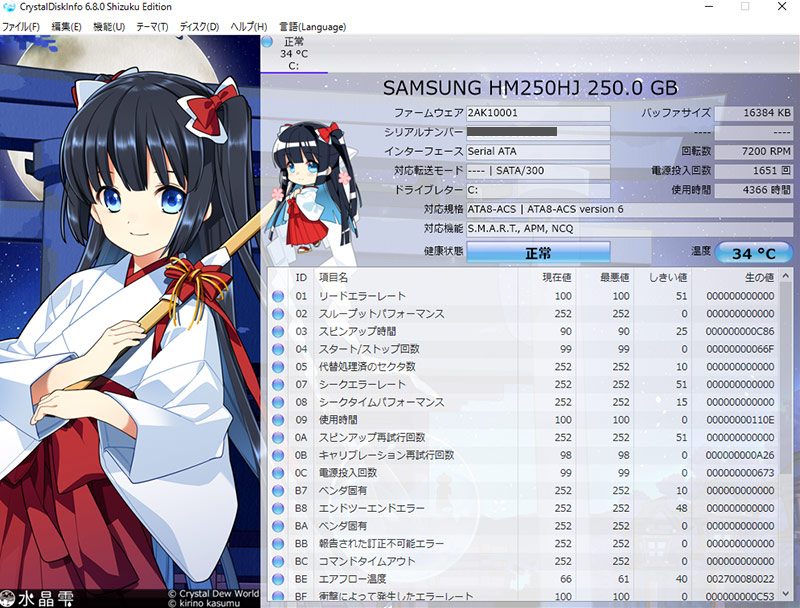Click status orb for 04 スタート/ストップ回数
Viewport: 800px width, 608px height.
click(x=278, y=349)
